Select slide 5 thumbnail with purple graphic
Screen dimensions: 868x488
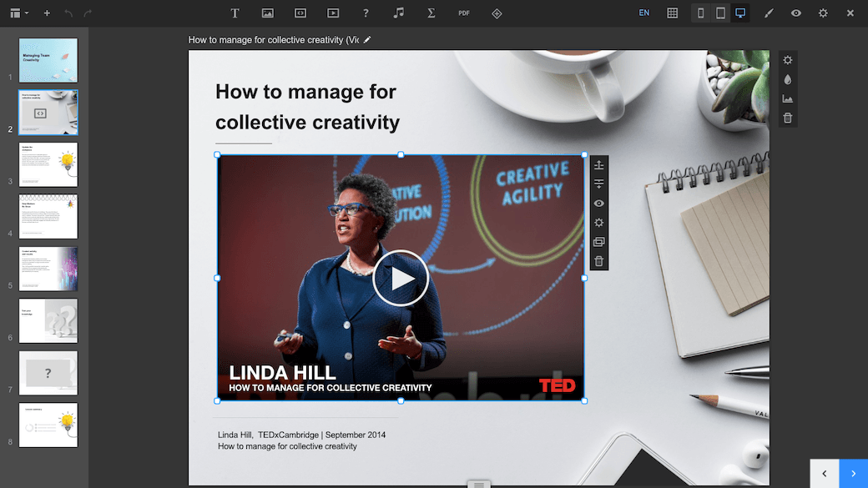48,269
